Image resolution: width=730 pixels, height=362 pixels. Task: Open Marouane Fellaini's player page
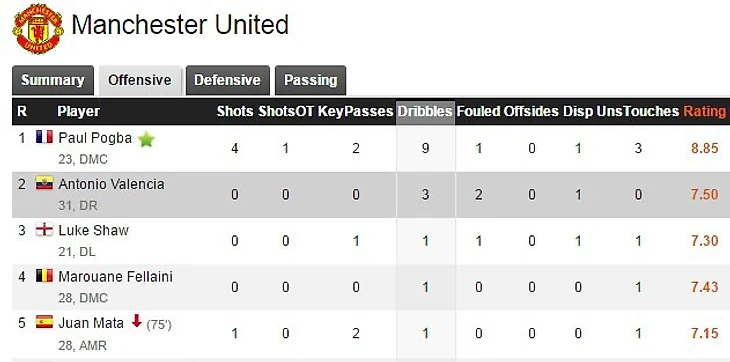pos(115,277)
